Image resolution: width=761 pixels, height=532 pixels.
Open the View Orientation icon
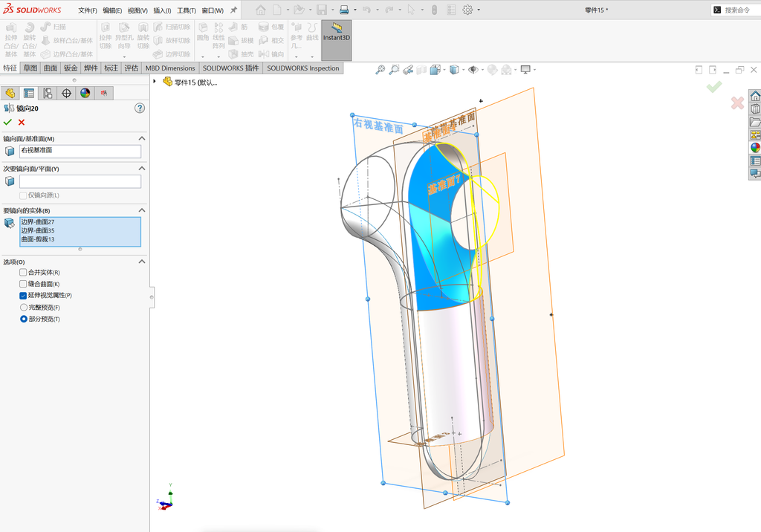(x=435, y=70)
